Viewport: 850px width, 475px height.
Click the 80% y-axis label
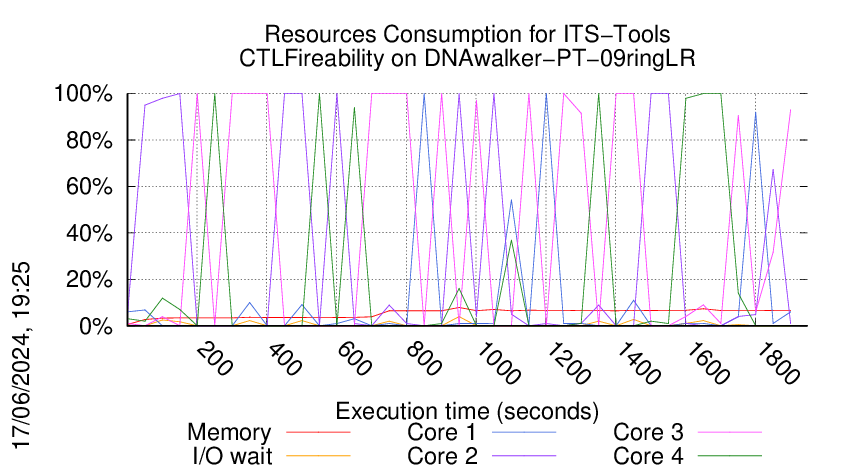(x=89, y=140)
